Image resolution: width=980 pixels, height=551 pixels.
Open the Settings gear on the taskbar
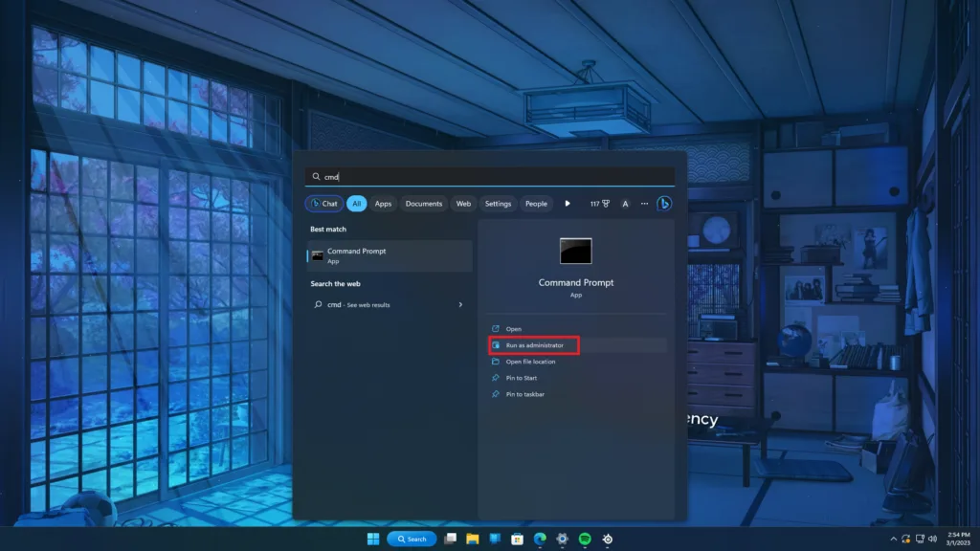pos(563,539)
